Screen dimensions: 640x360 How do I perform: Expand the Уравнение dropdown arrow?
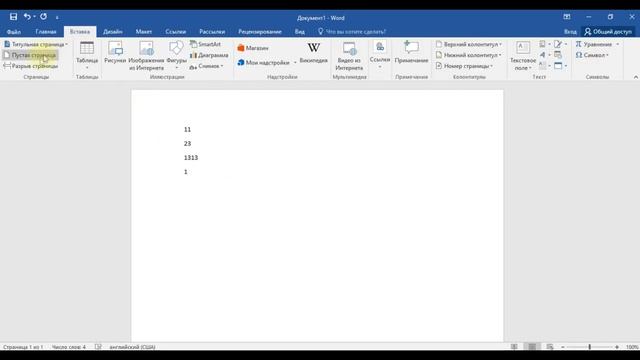point(618,44)
